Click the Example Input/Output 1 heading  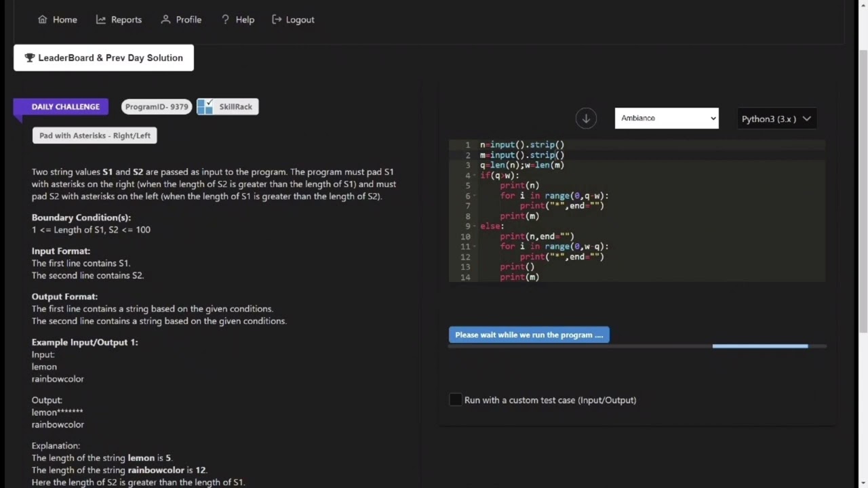[x=85, y=342]
